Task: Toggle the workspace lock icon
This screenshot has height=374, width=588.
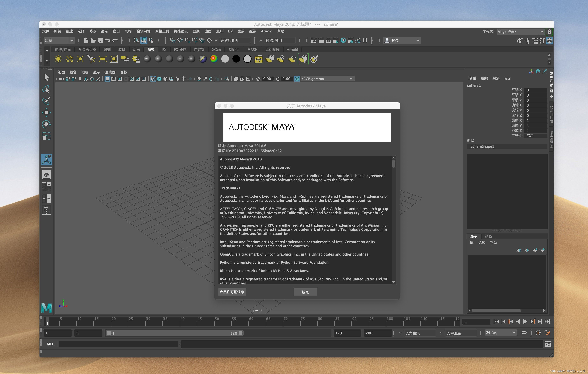Action: 549,32
